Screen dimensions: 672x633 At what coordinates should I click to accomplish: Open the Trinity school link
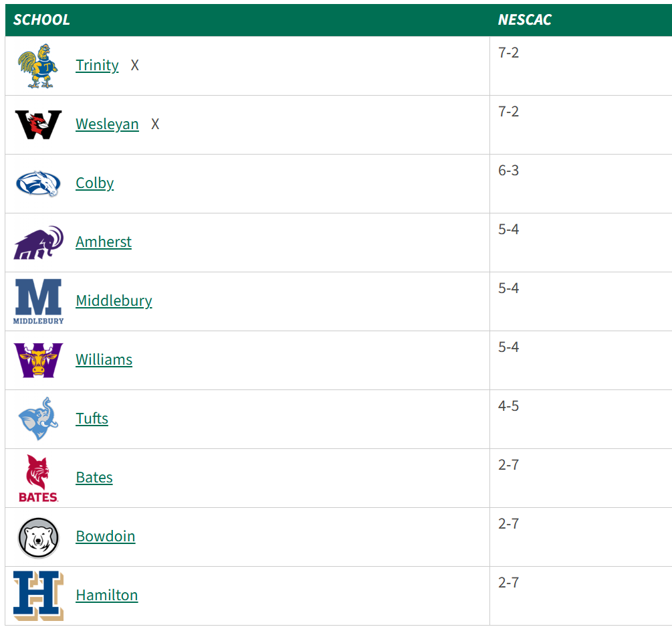[97, 66]
